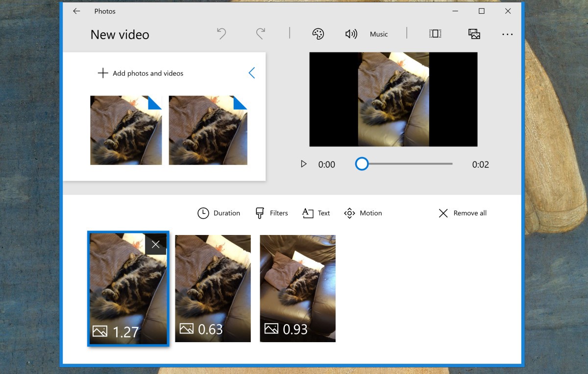
Task: Click the Undo arrow icon
Action: coord(221,34)
